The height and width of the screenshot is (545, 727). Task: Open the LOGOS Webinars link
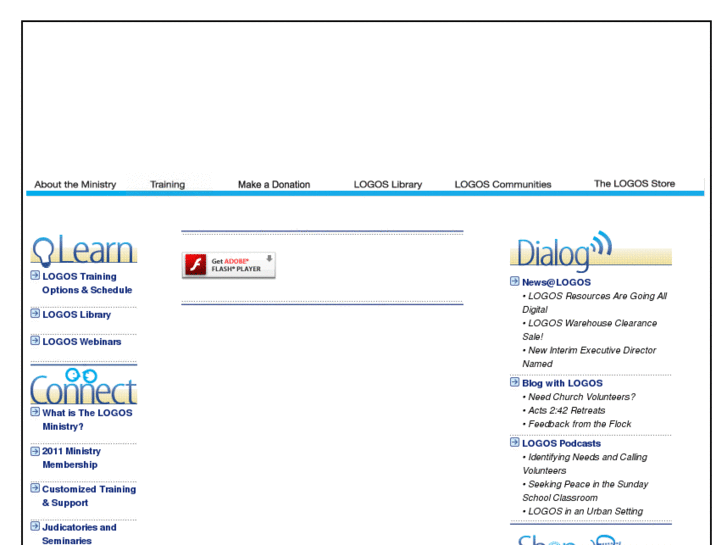(82, 341)
